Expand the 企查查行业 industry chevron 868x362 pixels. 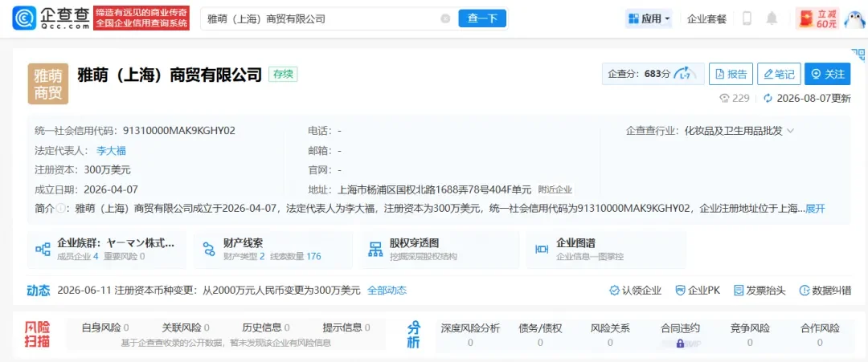791,131
